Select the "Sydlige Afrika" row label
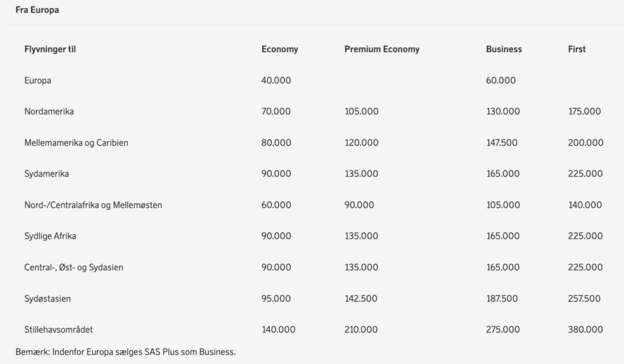Screen dimensions: 624x364 [x=50, y=236]
